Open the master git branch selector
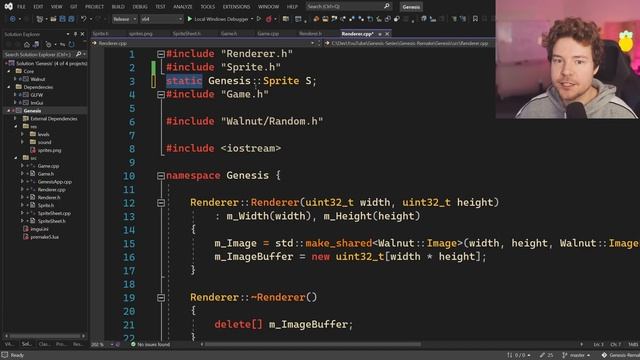 point(577,355)
